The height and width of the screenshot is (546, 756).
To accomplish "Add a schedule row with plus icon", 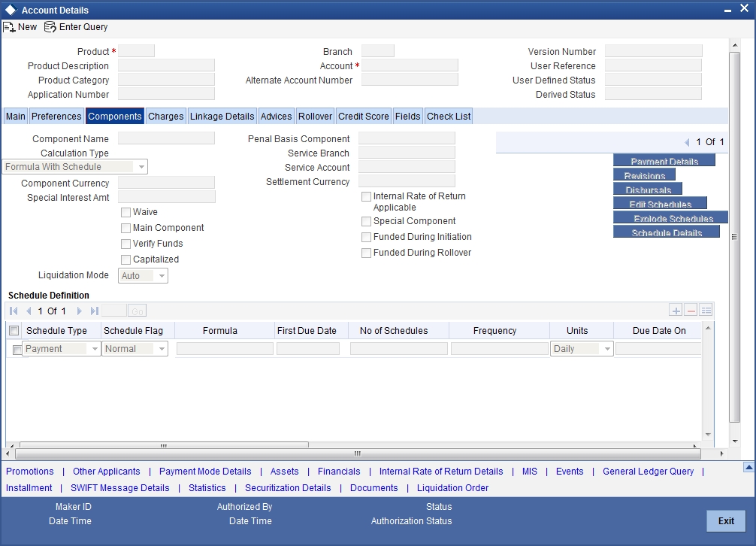I will coord(676,311).
